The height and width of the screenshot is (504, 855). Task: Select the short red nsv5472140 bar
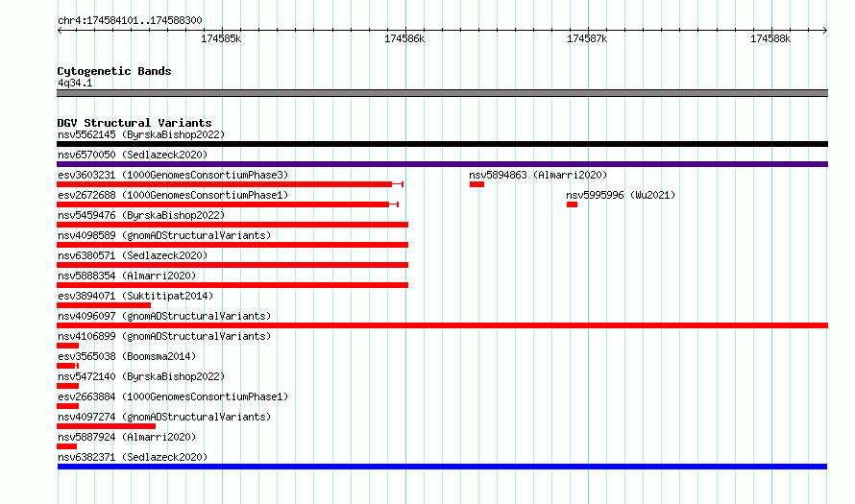click(67, 386)
